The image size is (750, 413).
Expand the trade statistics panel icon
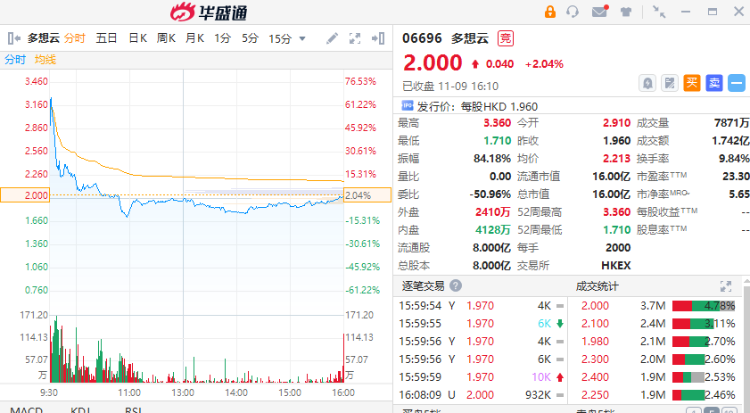tap(726, 286)
